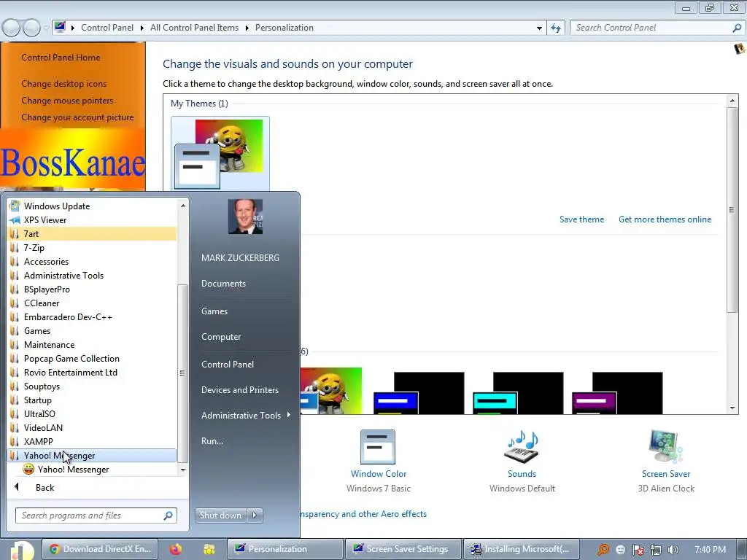Open the CCleaner folder
Image resolution: width=747 pixels, height=560 pixels.
92,303
